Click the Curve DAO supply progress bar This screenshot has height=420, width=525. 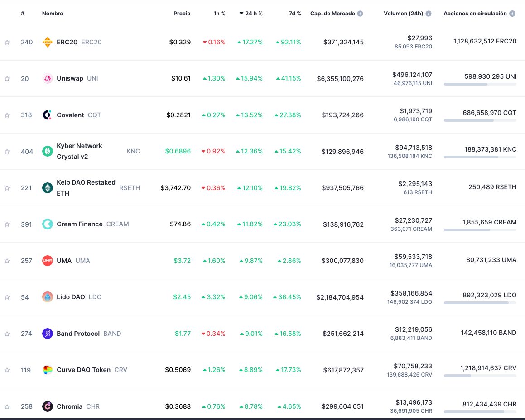(480, 376)
